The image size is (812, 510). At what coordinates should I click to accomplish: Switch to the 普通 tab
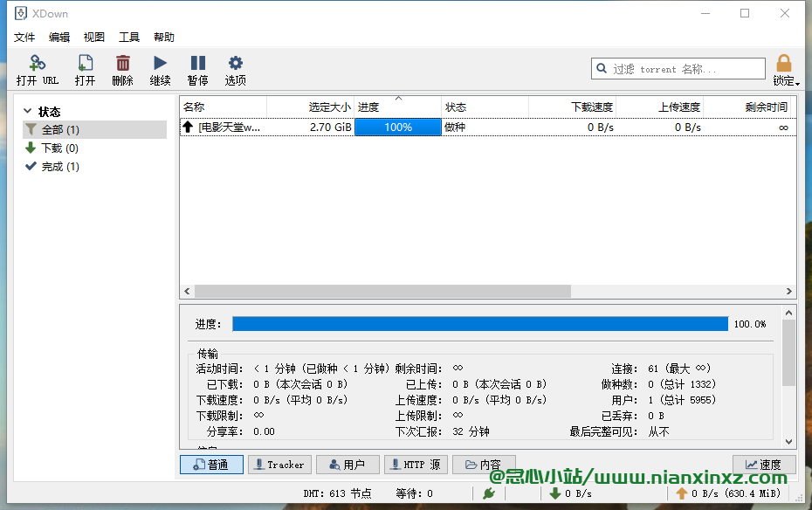coord(211,465)
